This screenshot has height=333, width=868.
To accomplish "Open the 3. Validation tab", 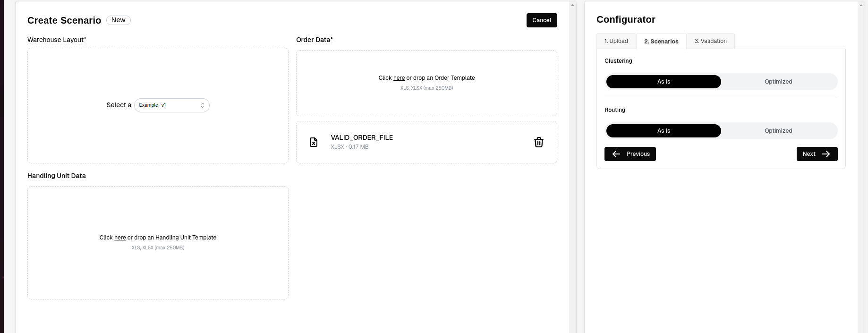I will click(710, 41).
